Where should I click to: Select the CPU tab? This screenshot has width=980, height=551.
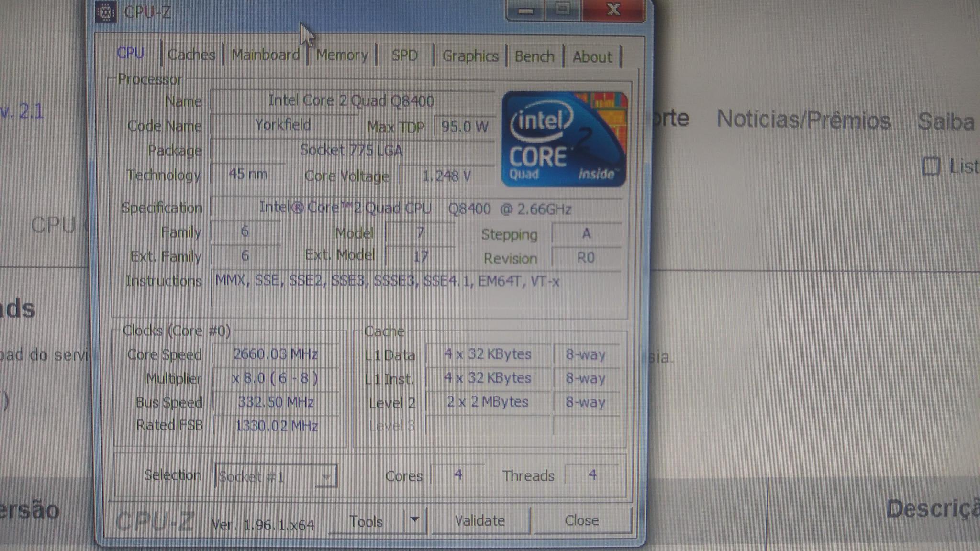[131, 53]
